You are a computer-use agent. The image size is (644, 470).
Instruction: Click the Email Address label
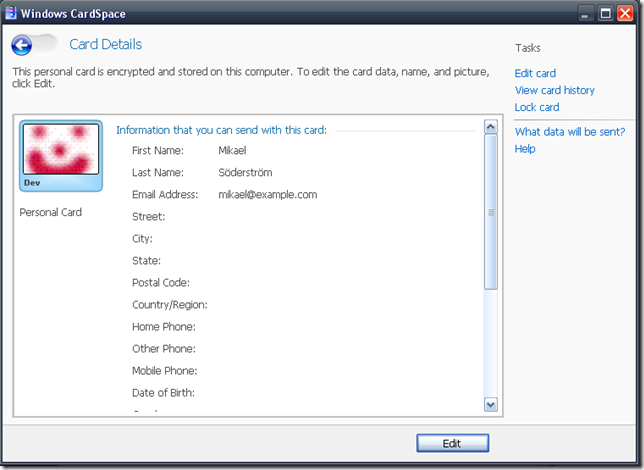click(x=165, y=195)
